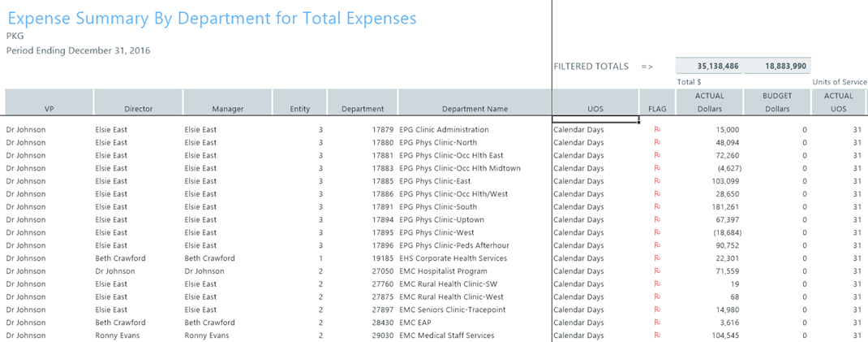Click the flag icon for EHS Corporate Health Services
Image resolution: width=868 pixels, height=342 pixels.
pos(656,258)
